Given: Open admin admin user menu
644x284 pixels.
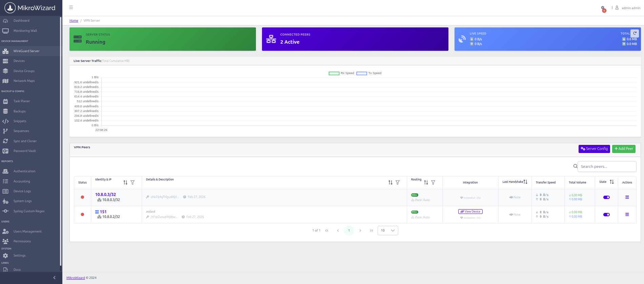Looking at the screenshot, I should pos(630,8).
